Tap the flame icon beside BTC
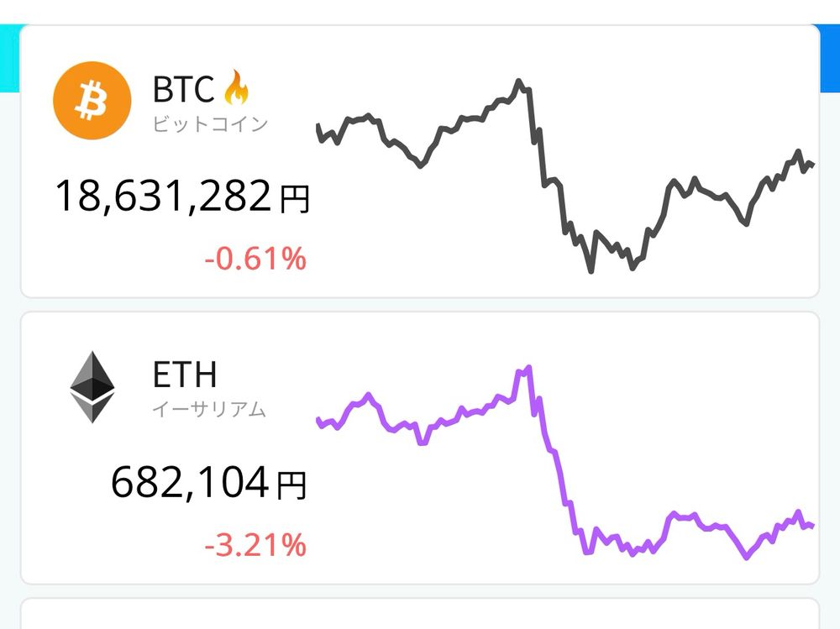 point(236,86)
